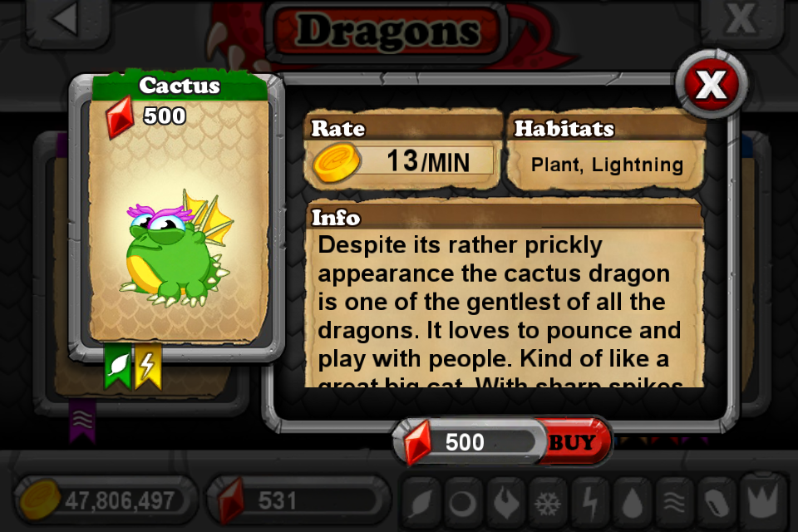Image resolution: width=798 pixels, height=532 pixels.
Task: Select the earth ring element filter
Action: coord(462,502)
